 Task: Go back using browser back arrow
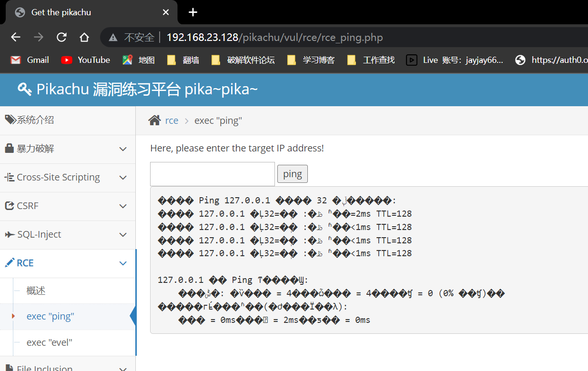(x=16, y=37)
